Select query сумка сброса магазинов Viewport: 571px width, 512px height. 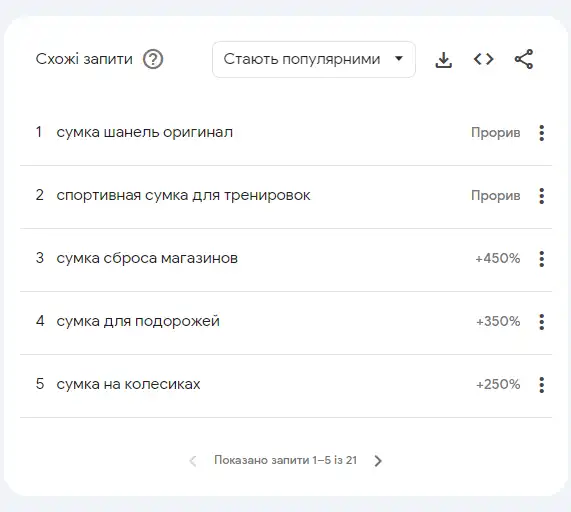(147, 258)
